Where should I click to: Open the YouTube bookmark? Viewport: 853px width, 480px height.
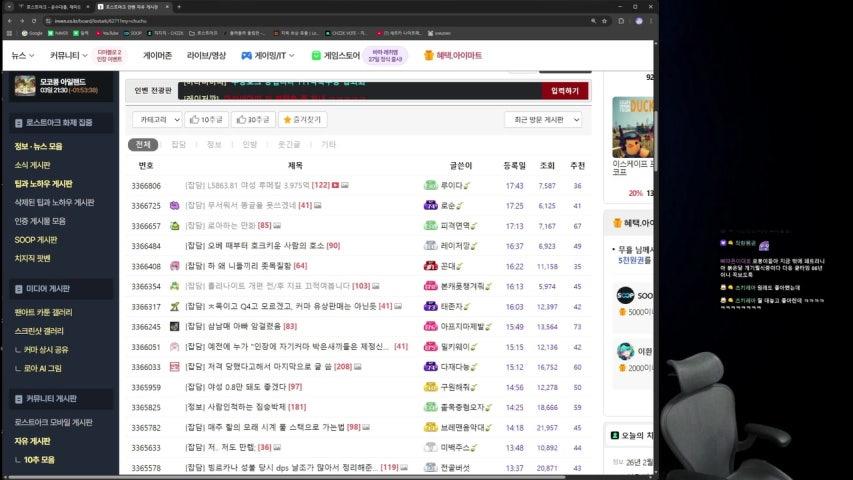click(107, 33)
